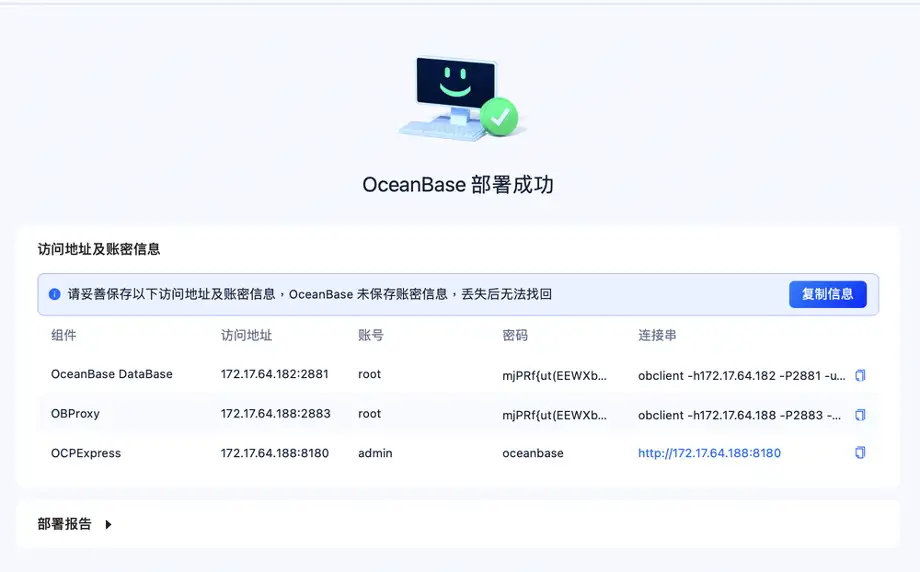Click the OCPExpress password oceanbase
920x572 pixels.
click(533, 453)
